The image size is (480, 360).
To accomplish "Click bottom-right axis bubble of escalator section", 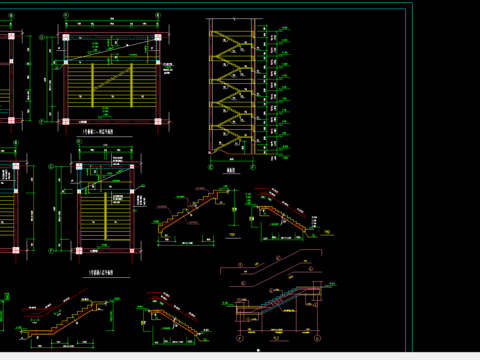I will (x=317, y=338).
